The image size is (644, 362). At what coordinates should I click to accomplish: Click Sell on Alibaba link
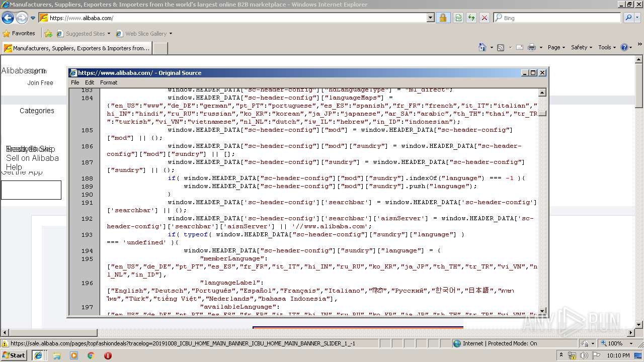point(32,158)
